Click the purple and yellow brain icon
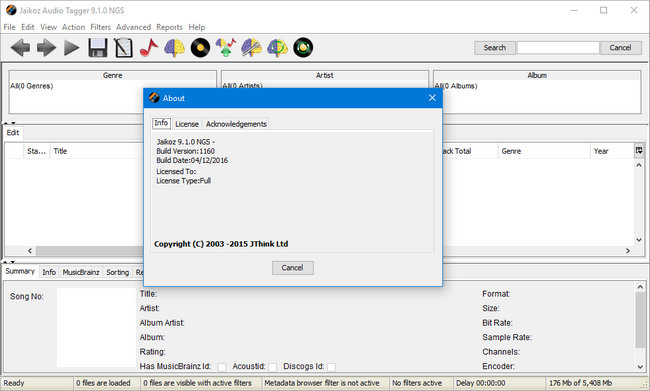 pos(175,48)
